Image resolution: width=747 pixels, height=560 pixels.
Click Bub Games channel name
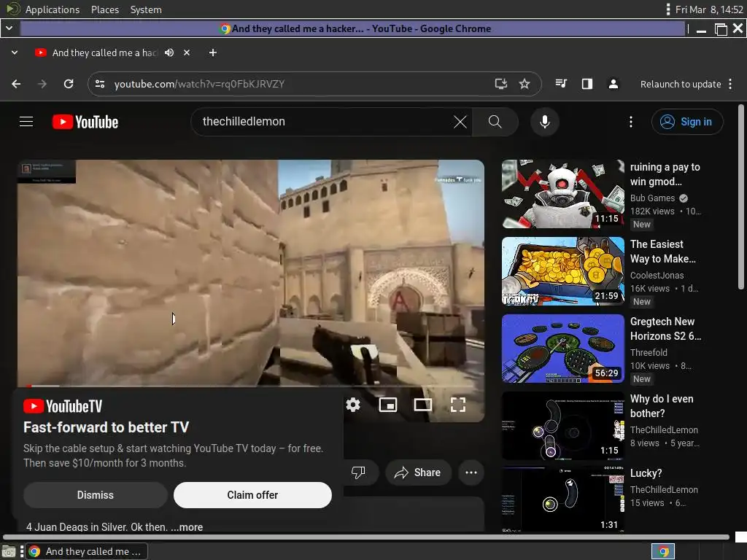652,198
